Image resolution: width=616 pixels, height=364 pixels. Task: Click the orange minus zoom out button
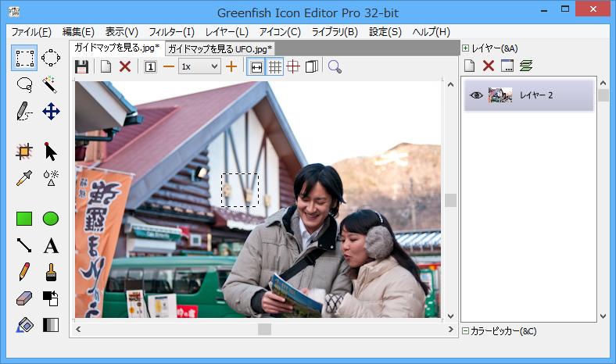tap(168, 67)
